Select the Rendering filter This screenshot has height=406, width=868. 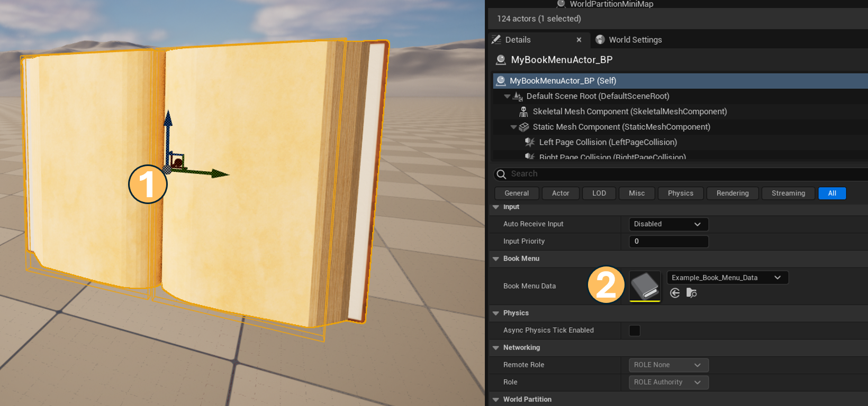(733, 193)
